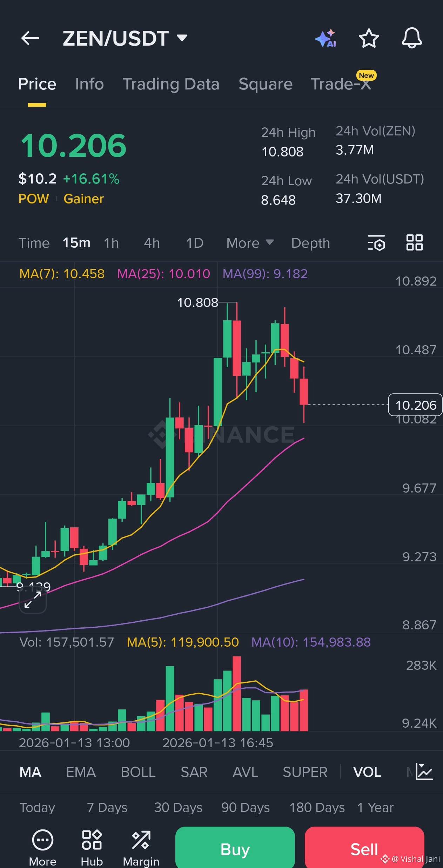The height and width of the screenshot is (868, 443).
Task: Open the multi-chart grid layout icon
Action: point(414,242)
